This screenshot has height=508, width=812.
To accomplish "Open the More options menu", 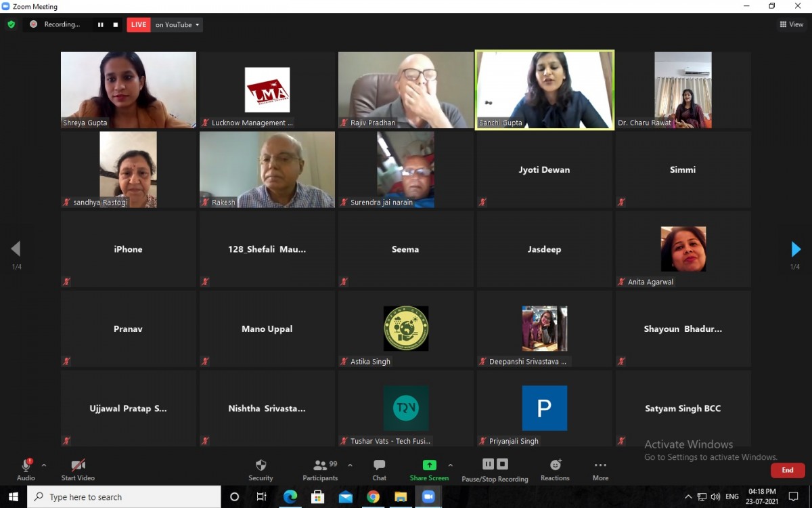I will point(600,469).
